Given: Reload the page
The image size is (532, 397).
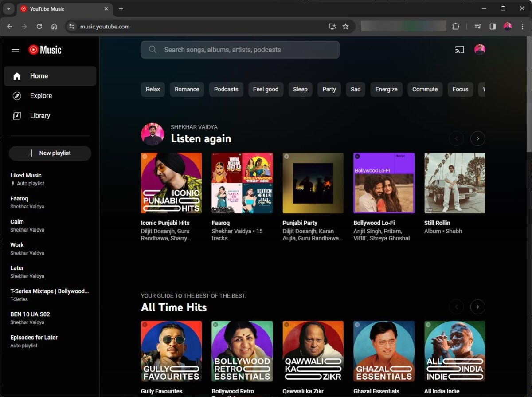Looking at the screenshot, I should tap(39, 27).
